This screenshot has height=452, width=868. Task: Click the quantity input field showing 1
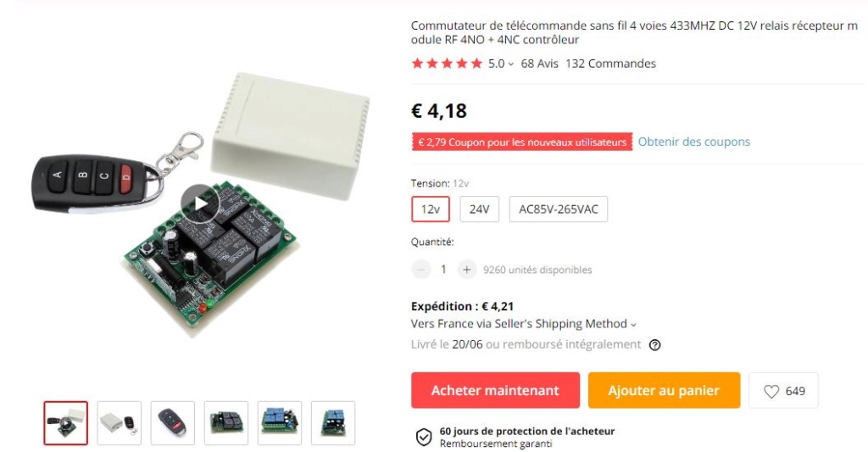443,270
